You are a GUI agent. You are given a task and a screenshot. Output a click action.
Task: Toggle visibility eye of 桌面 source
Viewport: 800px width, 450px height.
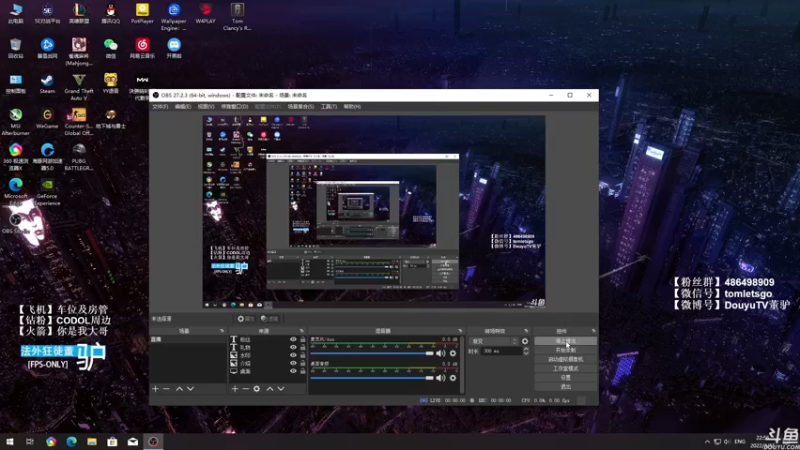[x=293, y=371]
